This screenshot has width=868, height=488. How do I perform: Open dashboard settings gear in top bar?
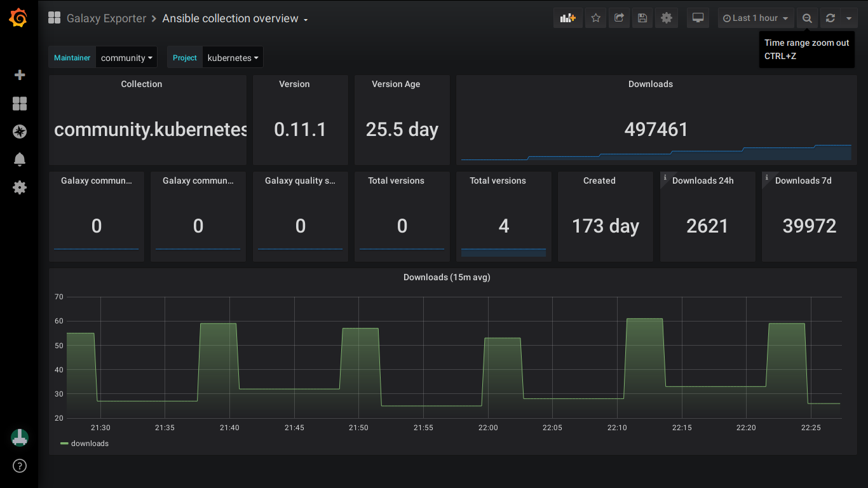[x=667, y=18]
